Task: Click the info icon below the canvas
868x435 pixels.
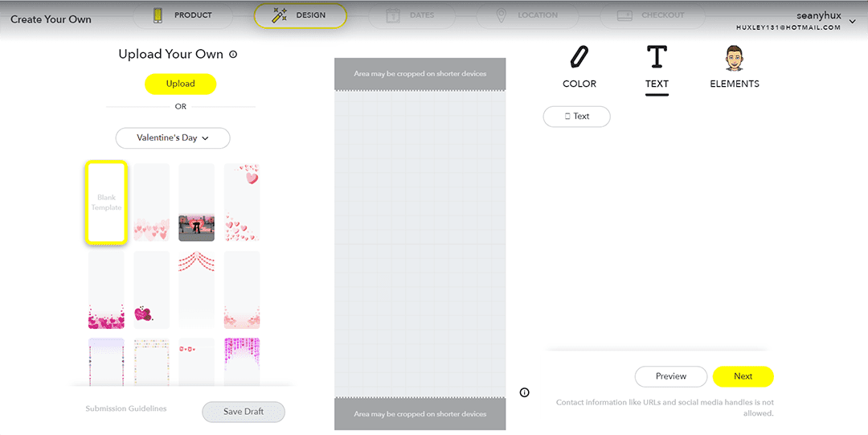Action: tap(524, 392)
